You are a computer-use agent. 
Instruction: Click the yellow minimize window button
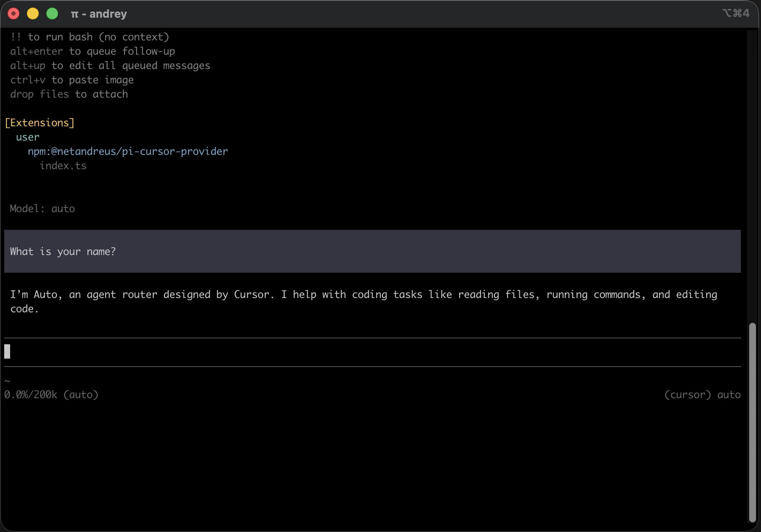[x=33, y=14]
